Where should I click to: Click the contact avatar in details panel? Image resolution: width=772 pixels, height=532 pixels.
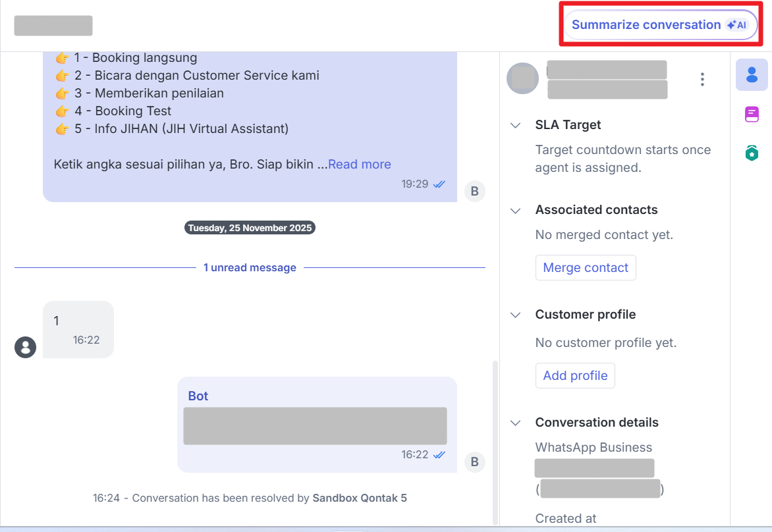tap(522, 79)
